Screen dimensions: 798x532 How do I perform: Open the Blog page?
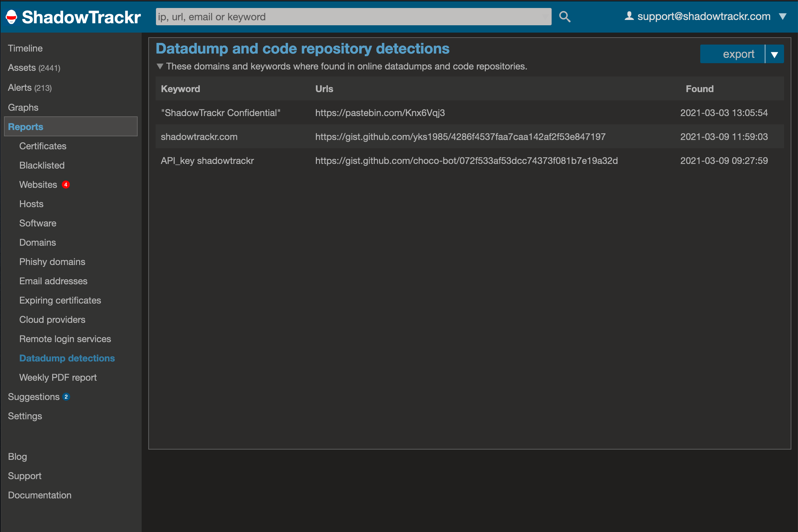pyautogui.click(x=17, y=456)
